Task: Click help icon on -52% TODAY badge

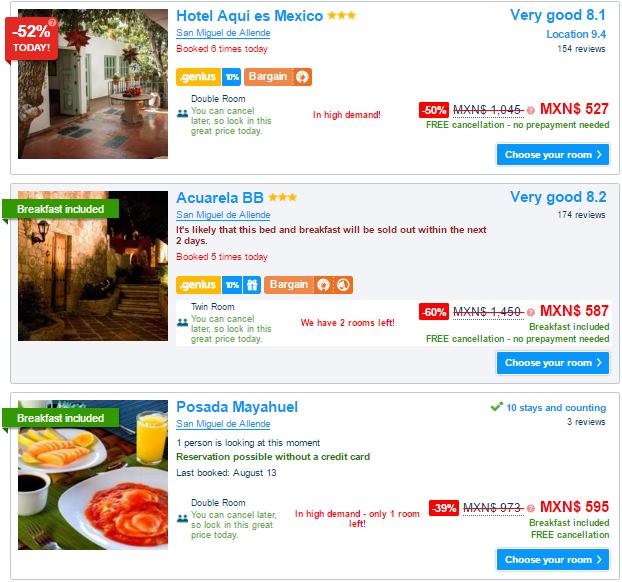Action: tap(52, 22)
